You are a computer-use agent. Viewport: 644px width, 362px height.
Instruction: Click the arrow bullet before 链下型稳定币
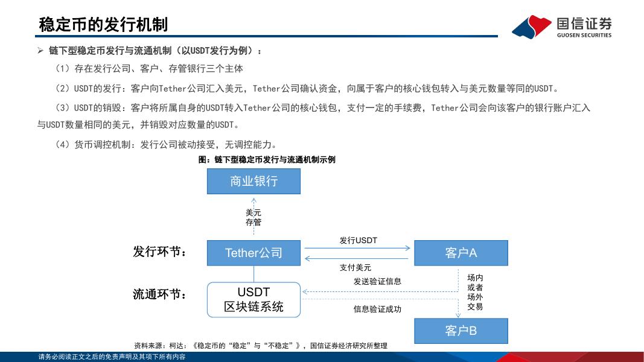pyautogui.click(x=40, y=51)
